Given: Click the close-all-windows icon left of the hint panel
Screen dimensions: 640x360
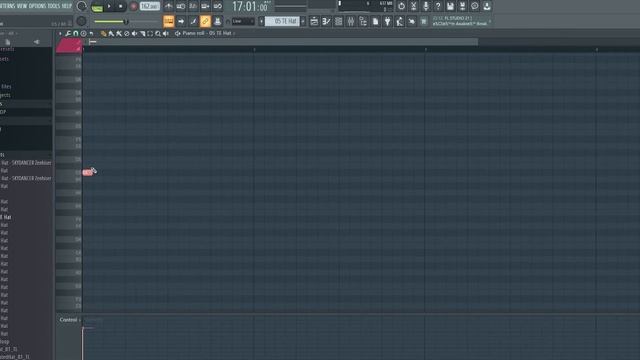Looking at the screenshot, I should tap(424, 21).
